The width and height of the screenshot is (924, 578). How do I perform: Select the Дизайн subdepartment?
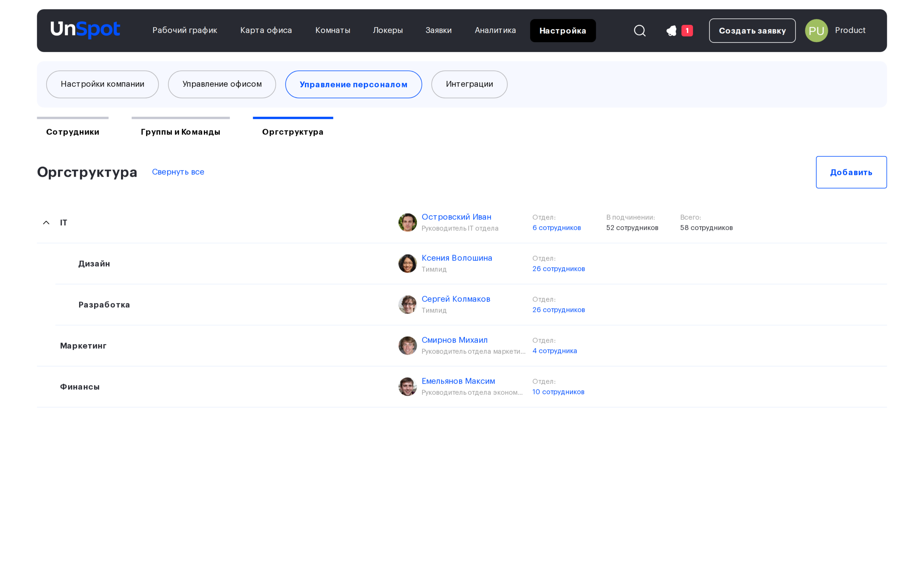pyautogui.click(x=94, y=263)
